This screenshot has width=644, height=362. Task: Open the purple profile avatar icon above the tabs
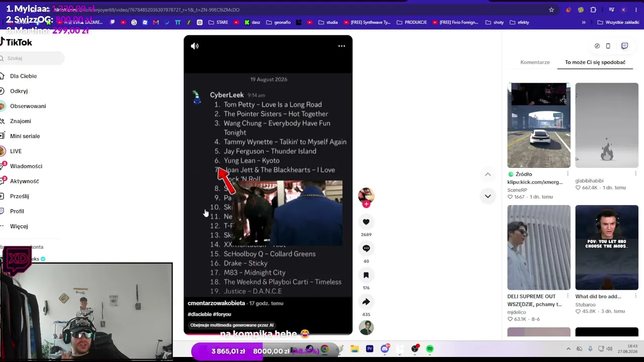point(624,46)
